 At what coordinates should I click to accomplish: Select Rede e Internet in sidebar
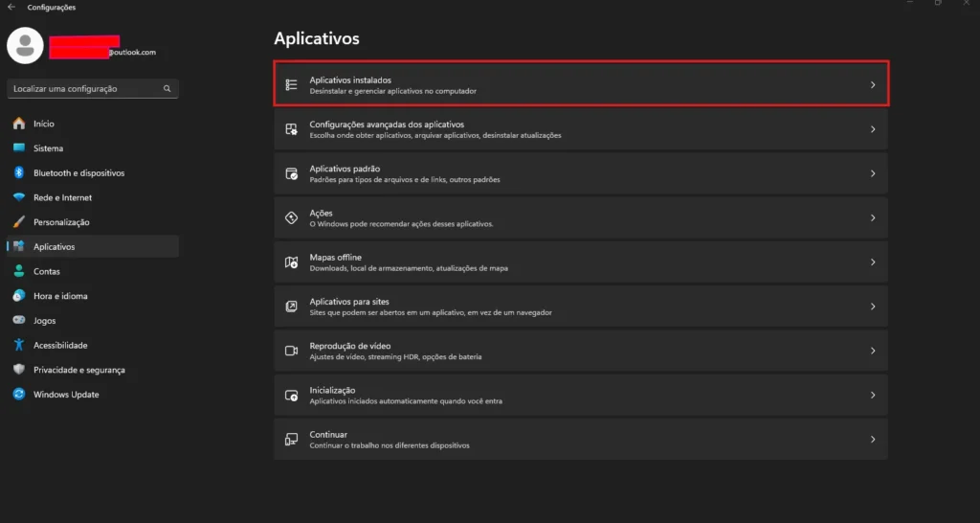point(93,197)
